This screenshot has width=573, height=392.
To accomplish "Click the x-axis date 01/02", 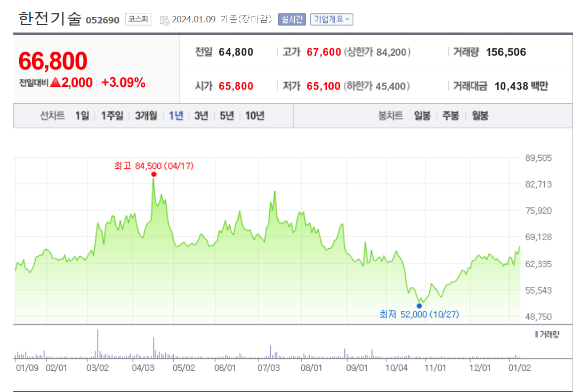I will [520, 367].
